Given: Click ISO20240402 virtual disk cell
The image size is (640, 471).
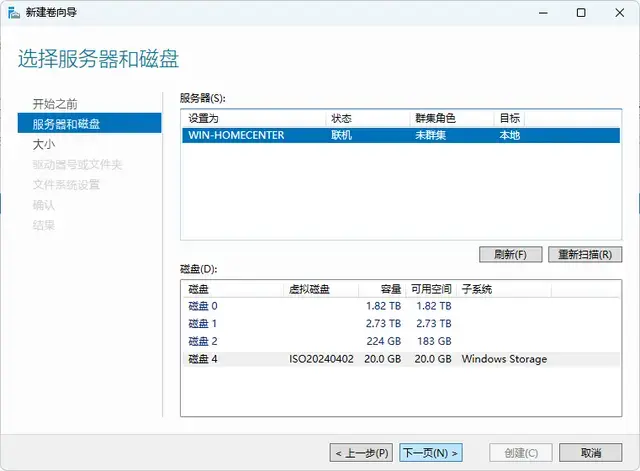Looking at the screenshot, I should (321, 359).
